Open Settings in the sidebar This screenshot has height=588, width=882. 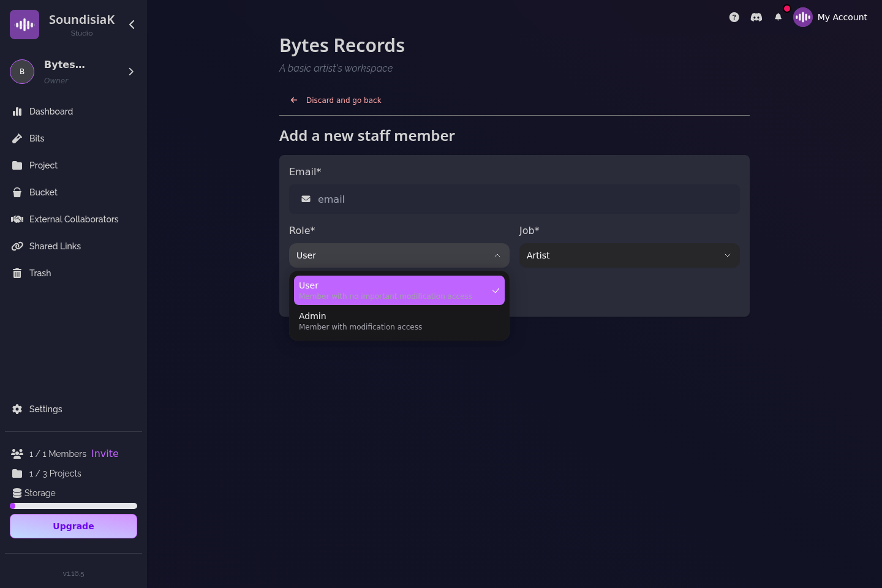73,409
